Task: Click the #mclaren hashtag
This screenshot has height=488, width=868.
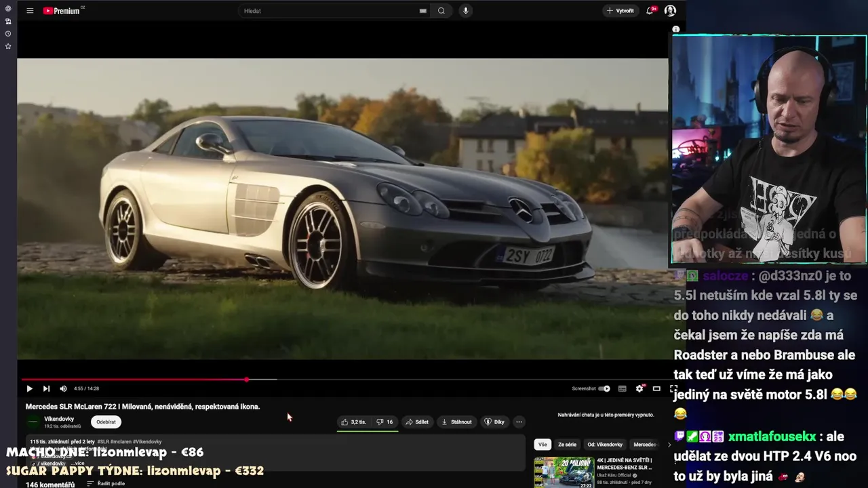Action: pyautogui.click(x=121, y=442)
